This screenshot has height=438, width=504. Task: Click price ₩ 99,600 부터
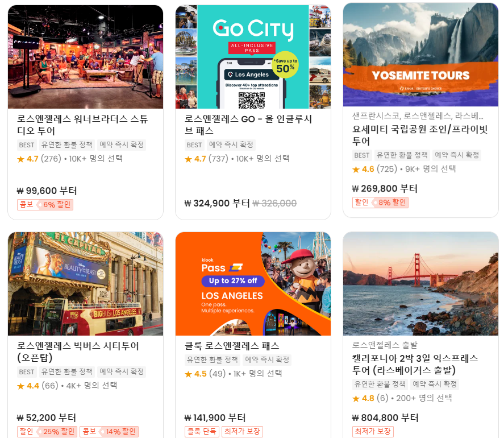47,191
